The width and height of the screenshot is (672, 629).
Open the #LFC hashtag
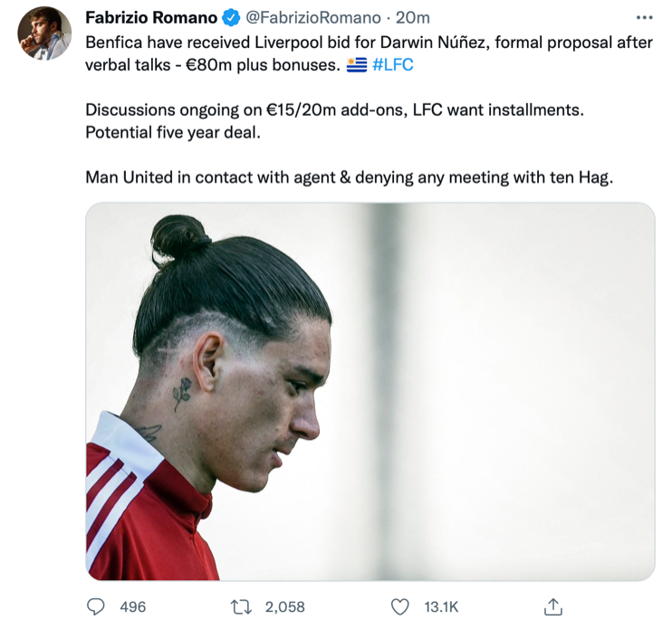tap(393, 64)
